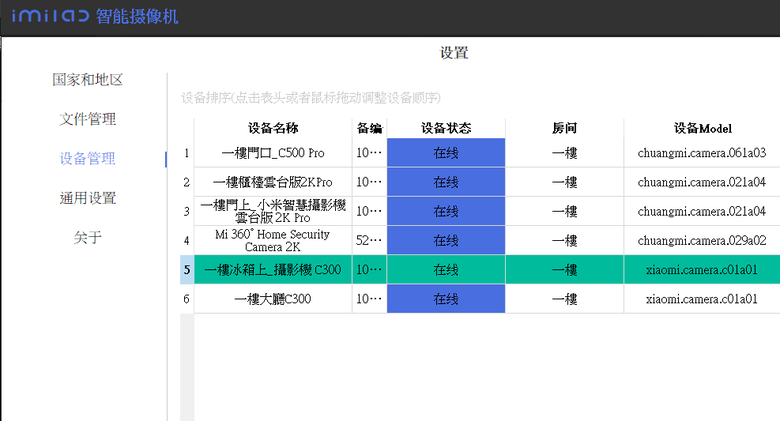780x421 pixels.
Task: Click 在线 status of row 3 device
Action: pos(446,211)
